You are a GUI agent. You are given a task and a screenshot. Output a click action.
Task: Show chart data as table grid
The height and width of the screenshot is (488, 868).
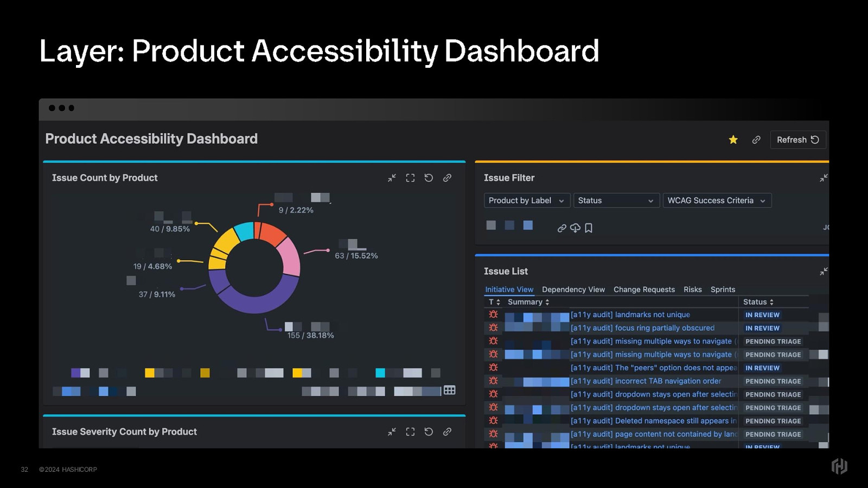(449, 390)
